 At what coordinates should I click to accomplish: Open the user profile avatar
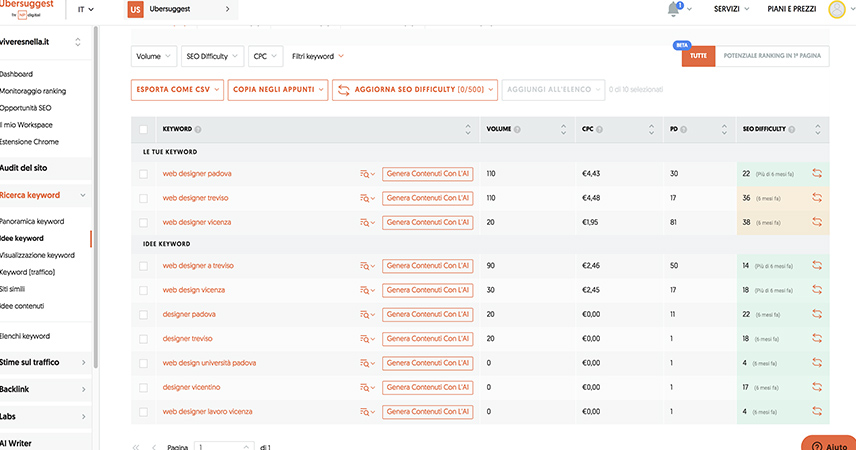pos(837,10)
